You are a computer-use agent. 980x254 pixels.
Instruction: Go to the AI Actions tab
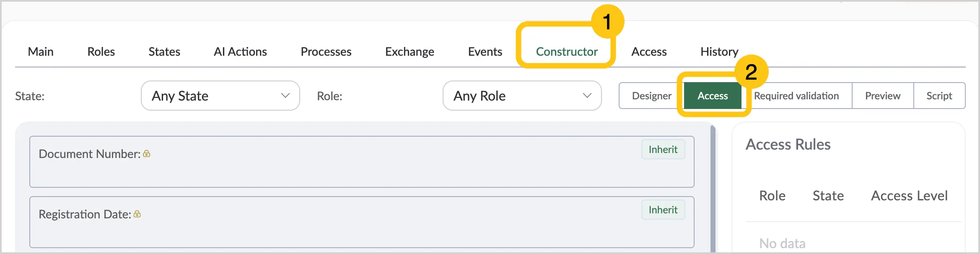point(240,52)
